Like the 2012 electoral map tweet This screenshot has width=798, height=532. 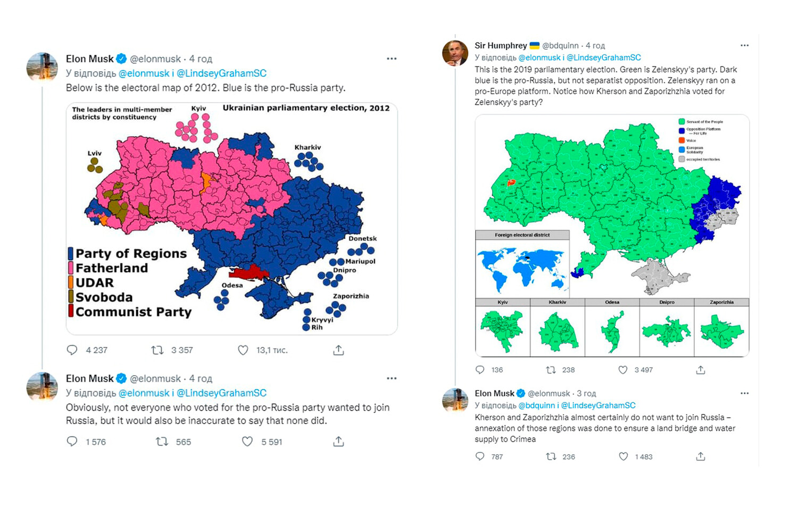[x=243, y=350]
